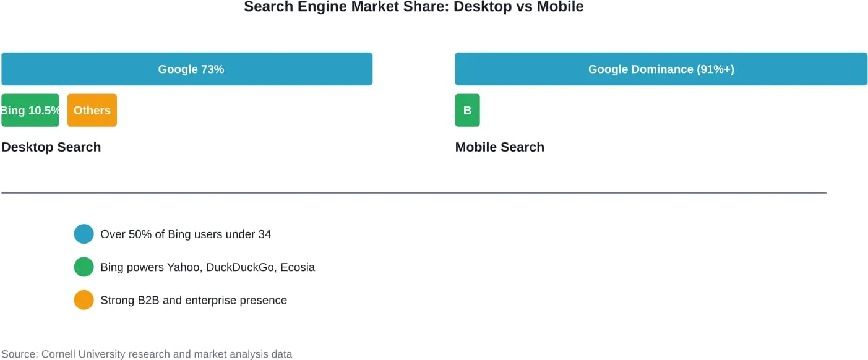
Task: Click the word Ecosia in the legend
Action: pos(298,267)
